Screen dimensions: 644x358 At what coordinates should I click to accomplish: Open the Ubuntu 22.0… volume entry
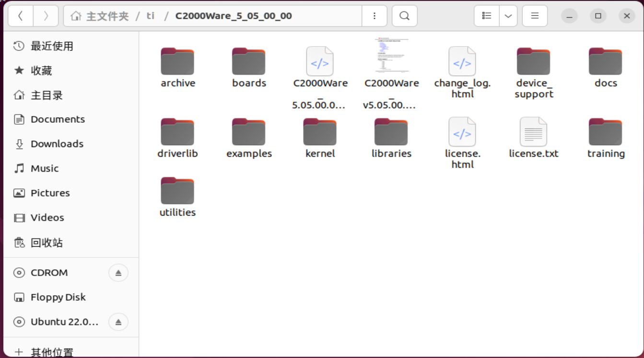pos(71,322)
